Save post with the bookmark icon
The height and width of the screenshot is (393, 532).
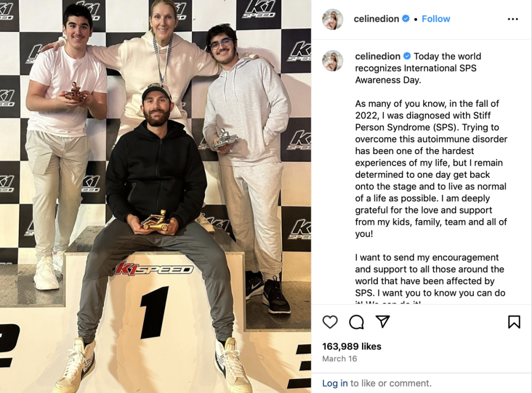pos(514,322)
